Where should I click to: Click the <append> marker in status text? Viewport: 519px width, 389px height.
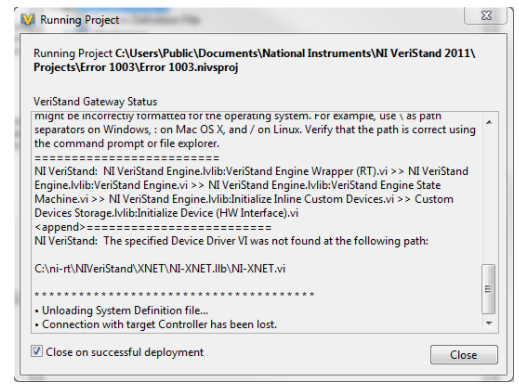coord(60,227)
